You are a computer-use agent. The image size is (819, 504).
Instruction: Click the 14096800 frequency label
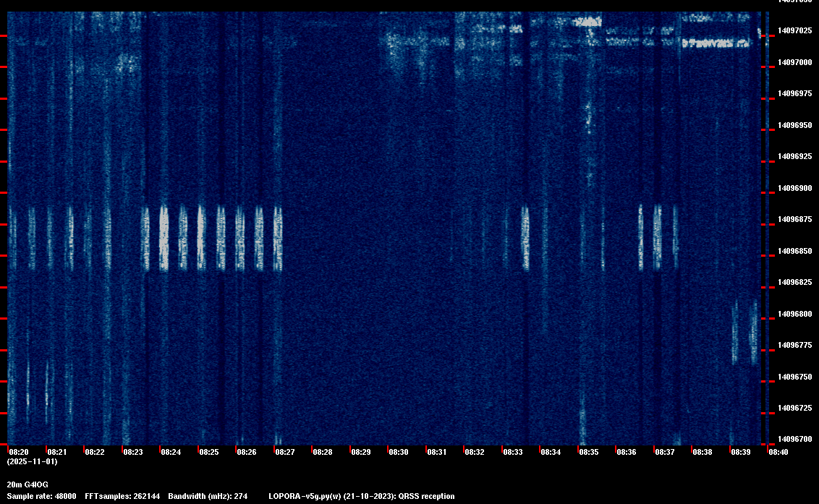pyautogui.click(x=795, y=314)
